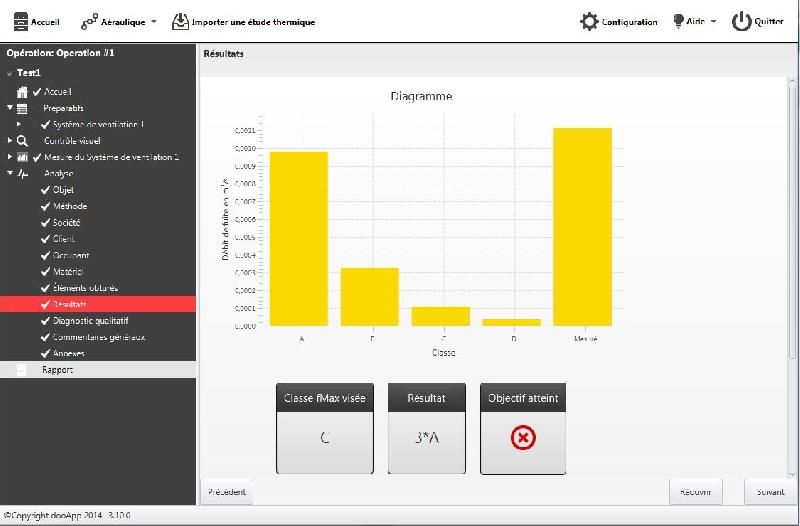Click the checkmark next to Objet

click(45, 190)
